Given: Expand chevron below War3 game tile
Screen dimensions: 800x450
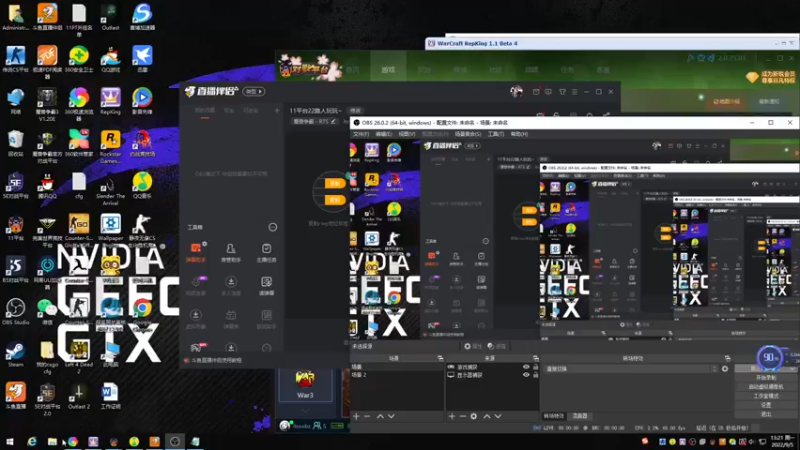Looking at the screenshot, I should [x=305, y=410].
